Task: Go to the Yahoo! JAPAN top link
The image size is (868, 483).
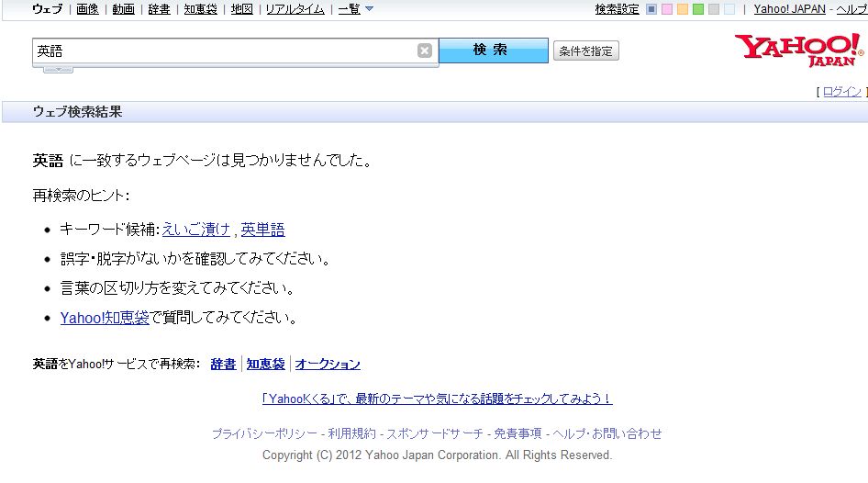Action: [789, 9]
